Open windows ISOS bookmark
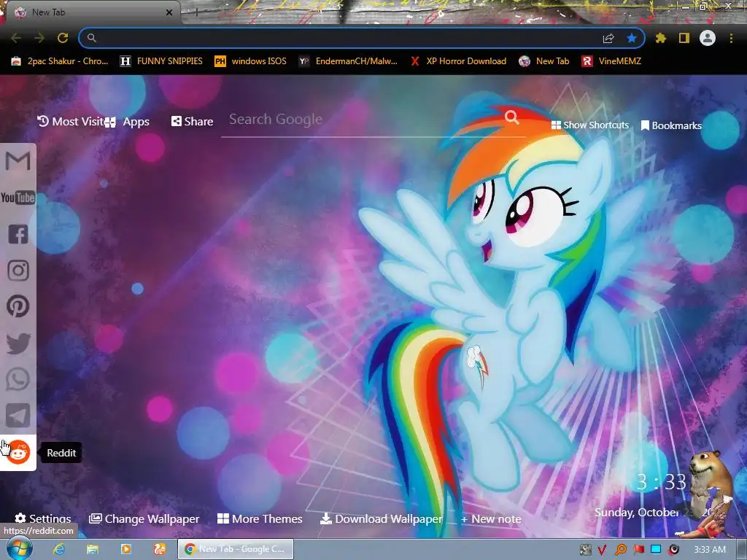The width and height of the screenshot is (747, 560). pos(251,61)
